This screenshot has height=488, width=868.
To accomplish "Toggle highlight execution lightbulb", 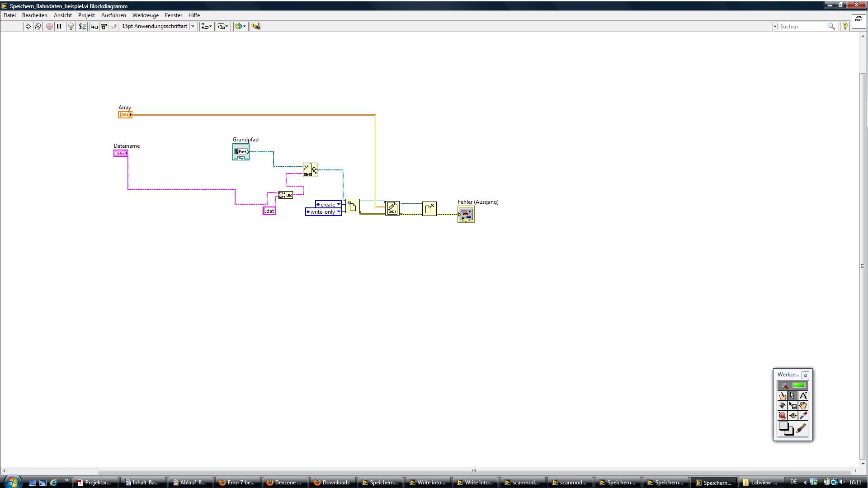I will click(71, 26).
